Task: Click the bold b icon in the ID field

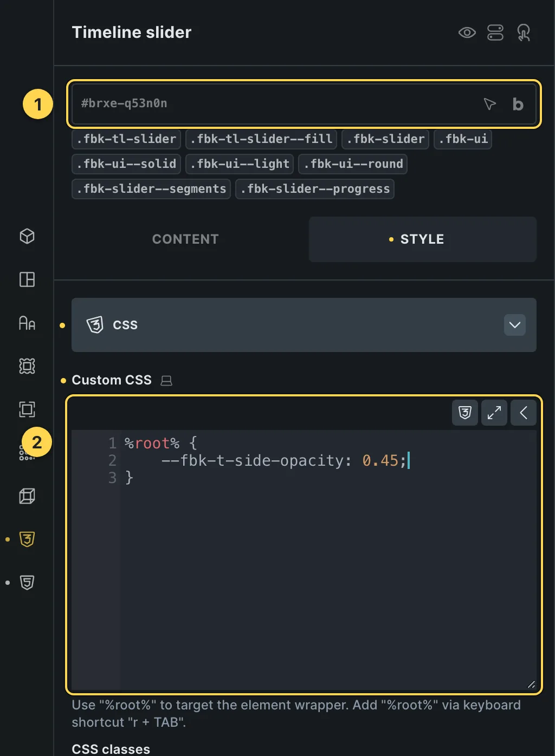Action: [x=518, y=104]
